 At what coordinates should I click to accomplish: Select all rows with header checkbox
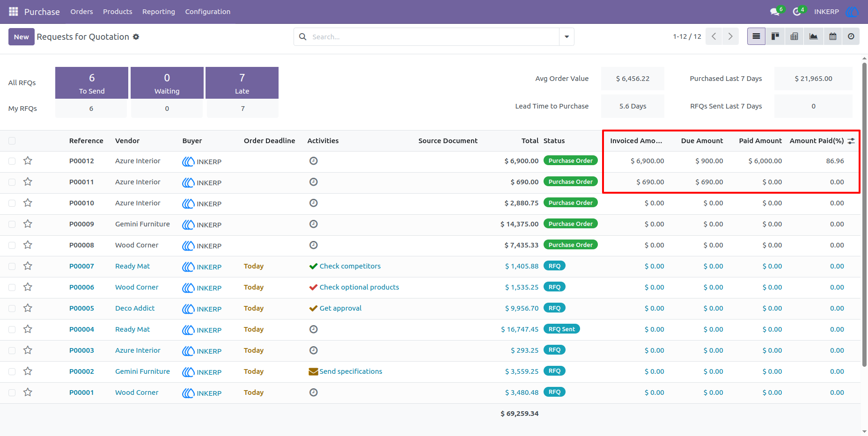pyautogui.click(x=12, y=141)
